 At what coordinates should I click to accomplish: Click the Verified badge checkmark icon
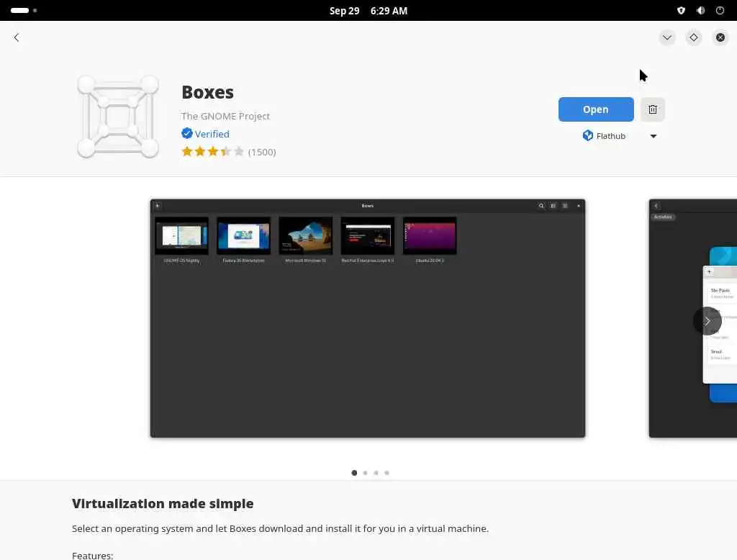[x=186, y=134]
